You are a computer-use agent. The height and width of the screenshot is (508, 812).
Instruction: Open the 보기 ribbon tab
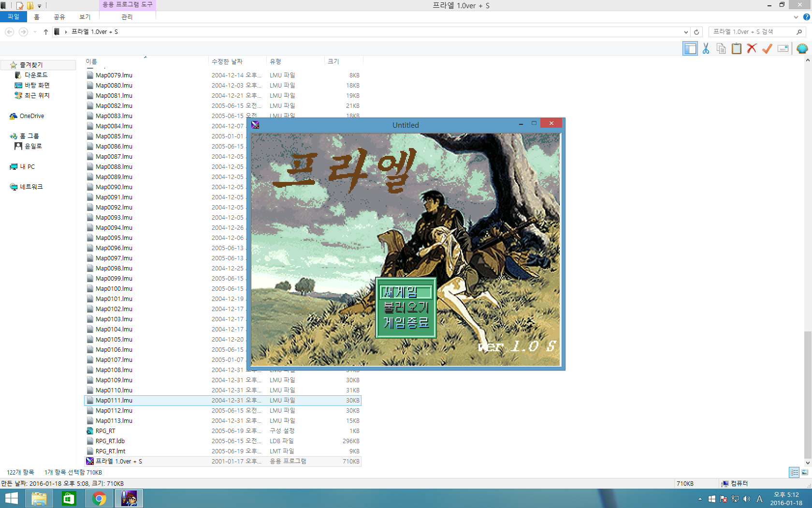pos(85,16)
